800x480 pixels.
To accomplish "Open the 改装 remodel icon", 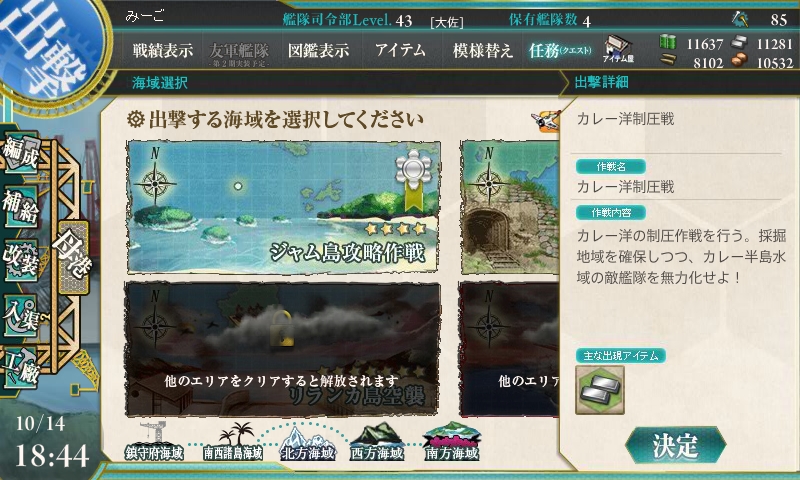I will [20, 259].
